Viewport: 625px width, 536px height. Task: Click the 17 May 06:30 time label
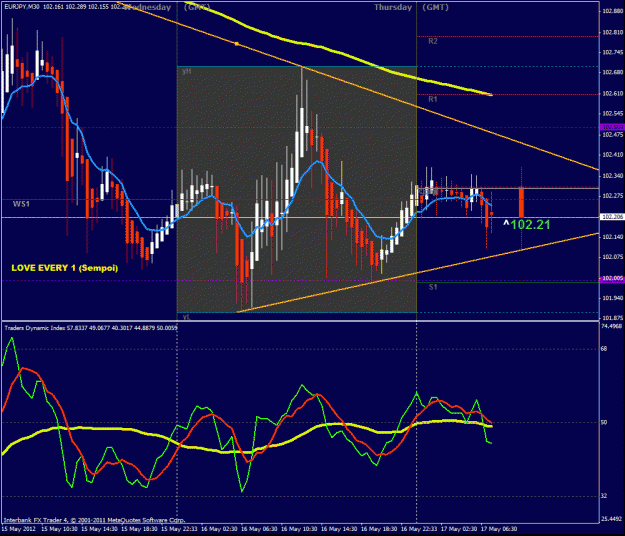point(499,529)
